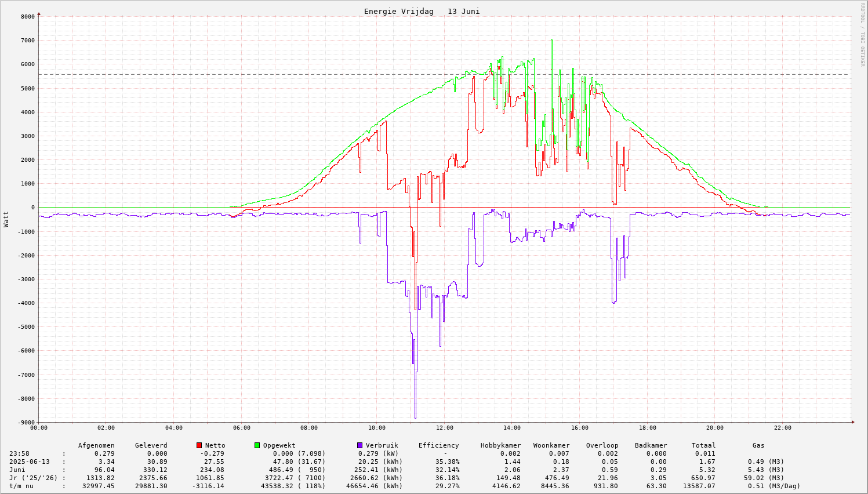Click the 12:00 time axis label
868x494 pixels.
[445, 428]
